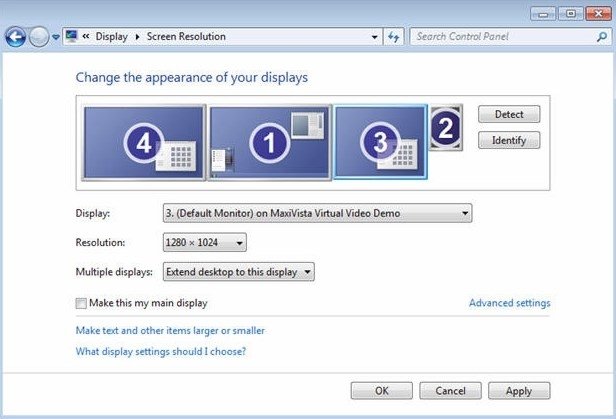This screenshot has width=616, height=419.
Task: Click the greyed Forward navigation arrow
Action: click(x=39, y=37)
